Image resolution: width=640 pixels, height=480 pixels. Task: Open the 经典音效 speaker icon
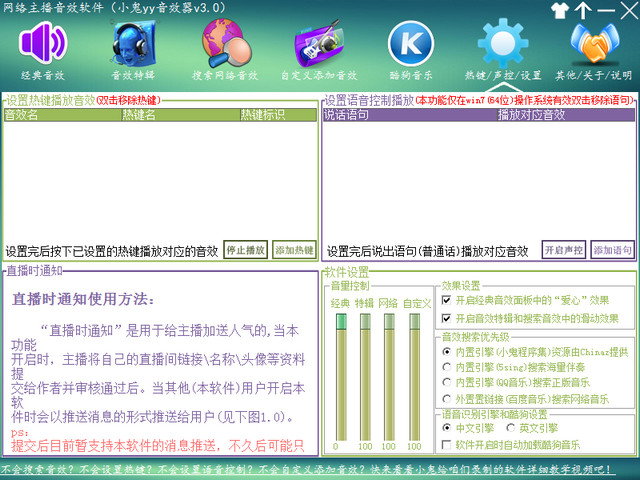[x=43, y=42]
